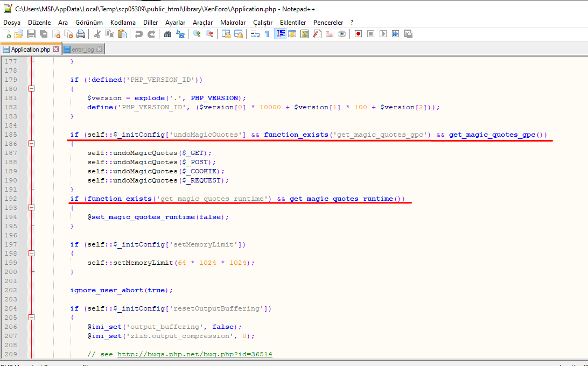
Task: Open the bugs.php.net link on line 209
Action: click(194, 354)
